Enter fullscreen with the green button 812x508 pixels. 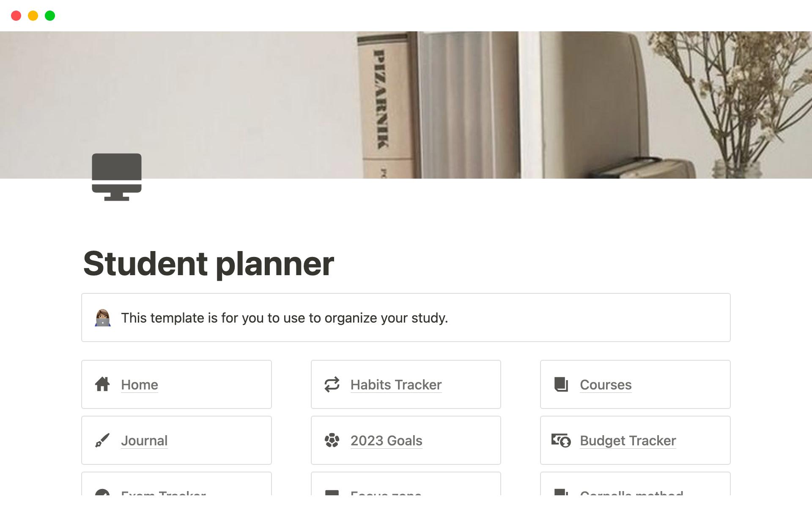pos(50,16)
